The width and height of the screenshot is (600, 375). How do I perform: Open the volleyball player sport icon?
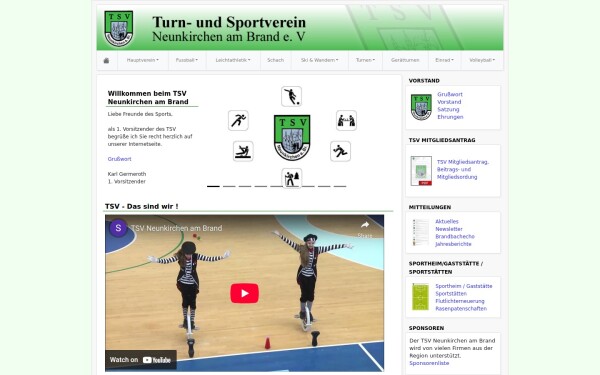(340, 151)
